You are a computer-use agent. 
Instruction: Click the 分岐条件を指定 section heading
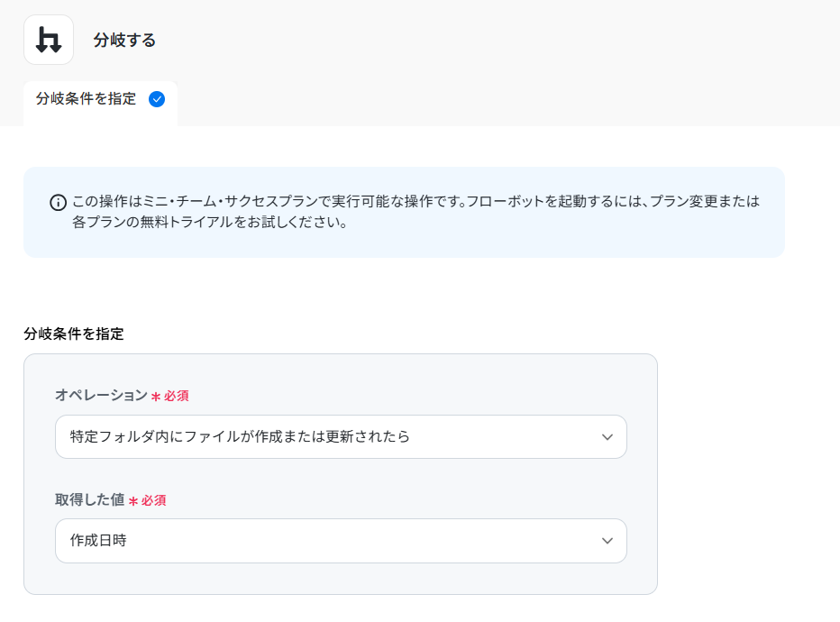(74, 334)
